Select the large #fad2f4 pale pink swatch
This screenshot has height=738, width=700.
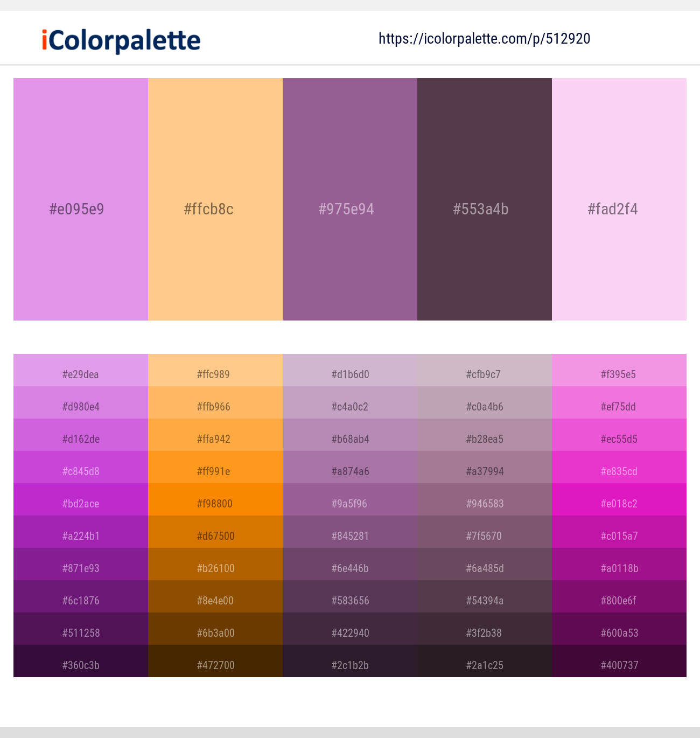coord(619,199)
